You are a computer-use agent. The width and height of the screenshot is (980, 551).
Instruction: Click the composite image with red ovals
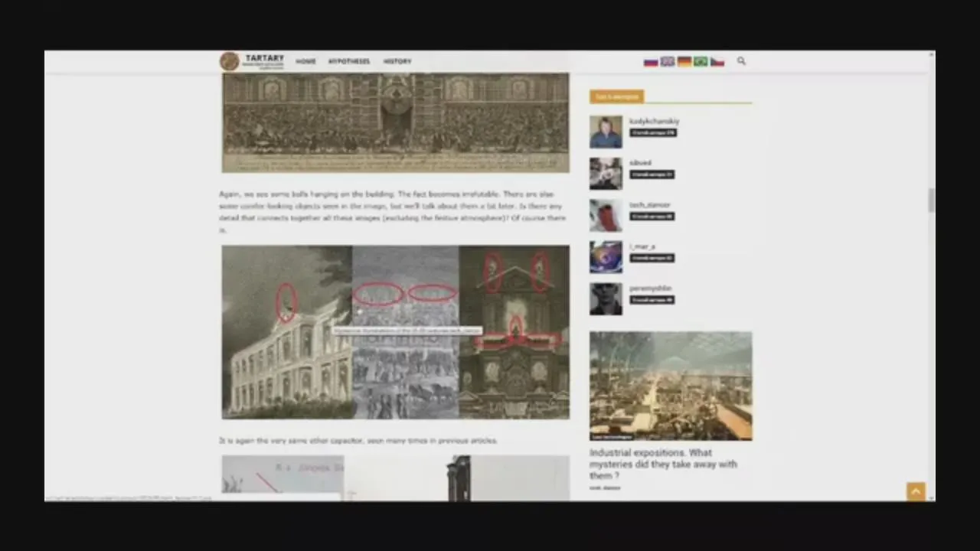(396, 332)
